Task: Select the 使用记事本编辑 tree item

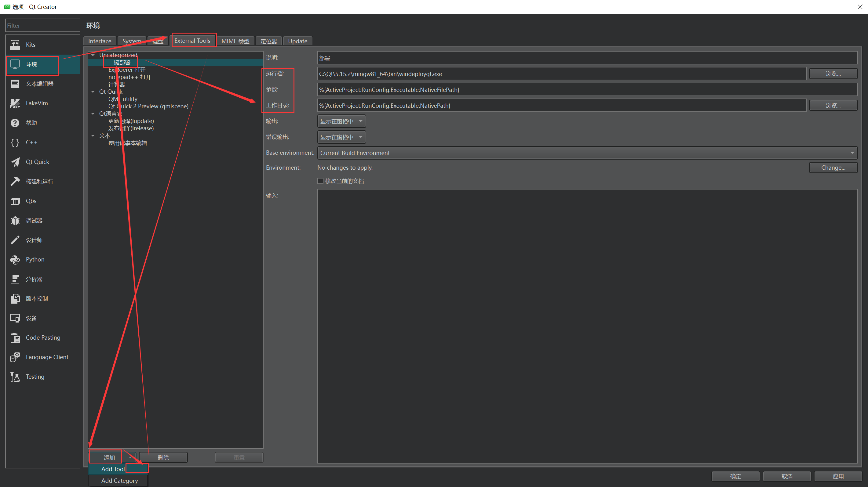Action: point(128,143)
